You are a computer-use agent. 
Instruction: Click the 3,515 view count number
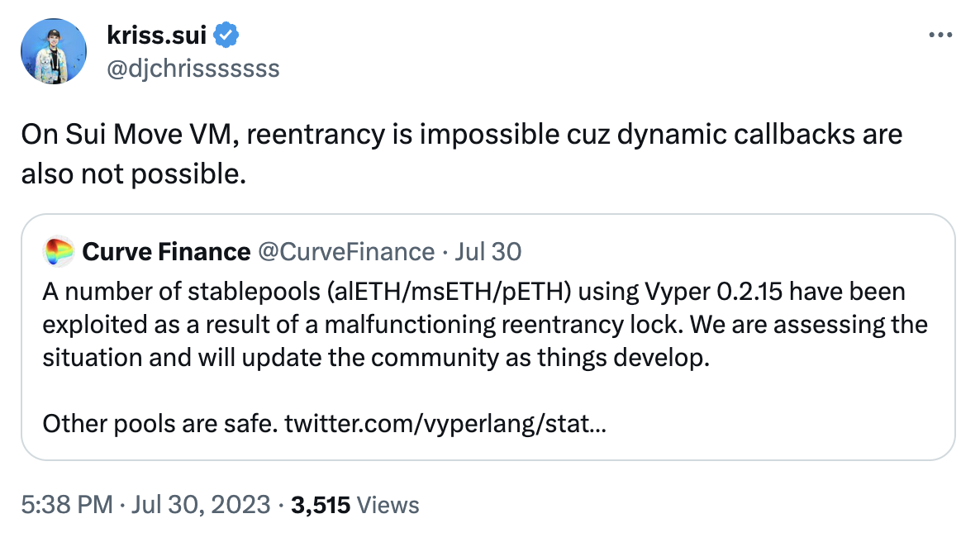[321, 505]
